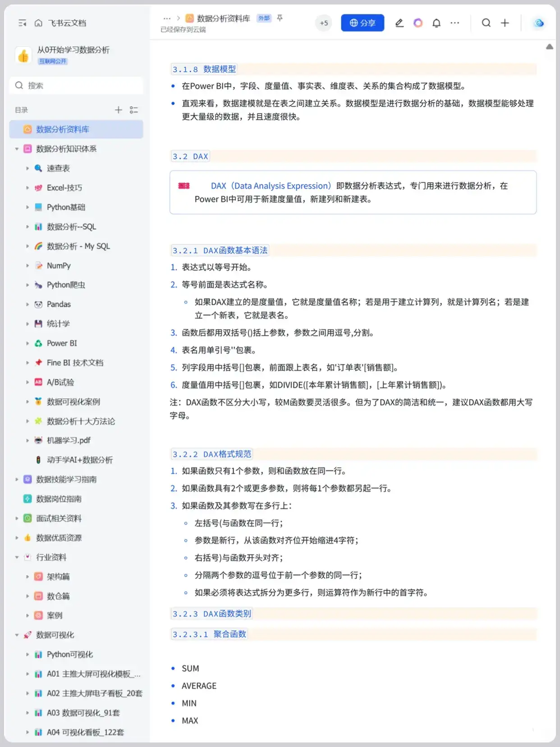Screen dimensions: 560x747
Task: Open the home icon next to 飞书云文档
Action: [38, 23]
